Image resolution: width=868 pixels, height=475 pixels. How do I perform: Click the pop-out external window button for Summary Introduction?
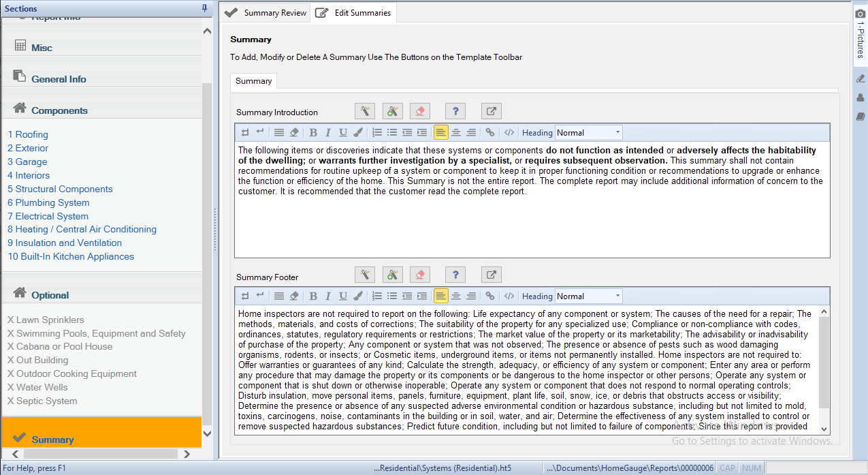coord(492,111)
